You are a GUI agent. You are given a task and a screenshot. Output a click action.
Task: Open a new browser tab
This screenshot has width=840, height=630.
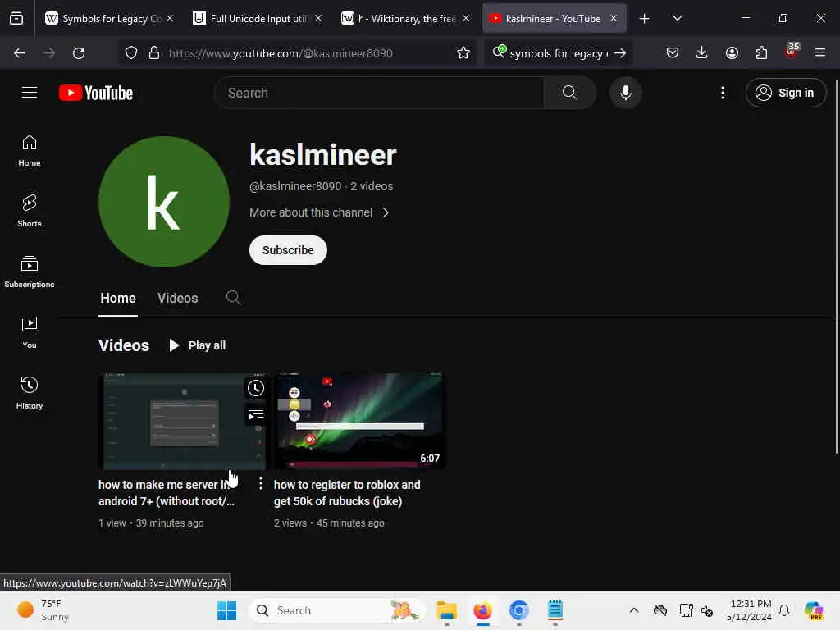click(645, 19)
